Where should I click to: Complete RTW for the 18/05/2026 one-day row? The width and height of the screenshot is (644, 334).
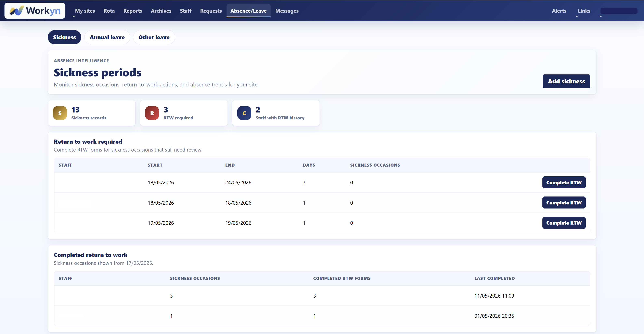[x=564, y=203]
